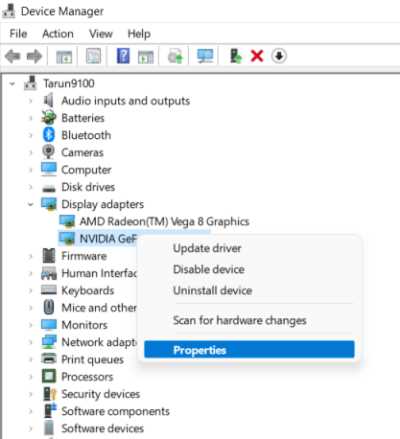This screenshot has height=439, width=400.
Task: Choose Disable device from context menu
Action: coord(209,269)
